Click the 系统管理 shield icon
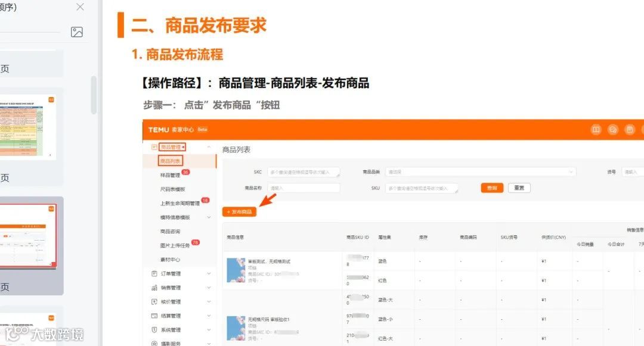 click(154, 329)
